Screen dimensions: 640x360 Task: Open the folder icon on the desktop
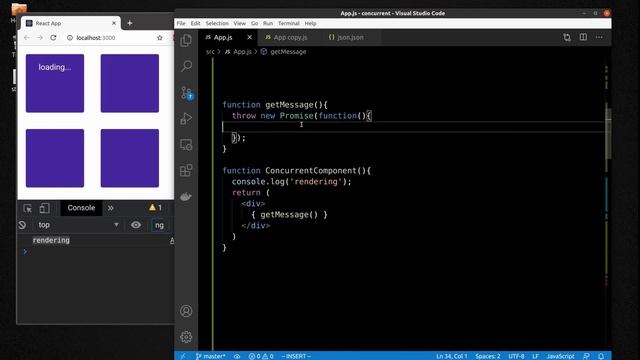tap(19, 9)
